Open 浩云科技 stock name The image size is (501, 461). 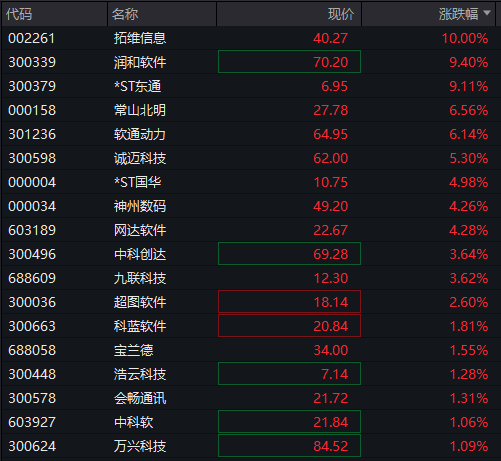[140, 374]
